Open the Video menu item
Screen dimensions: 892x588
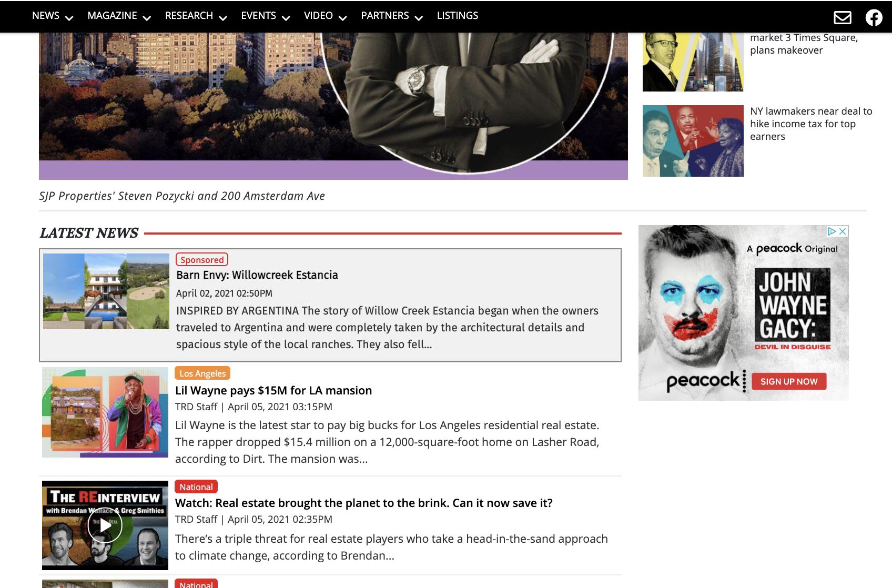click(318, 15)
